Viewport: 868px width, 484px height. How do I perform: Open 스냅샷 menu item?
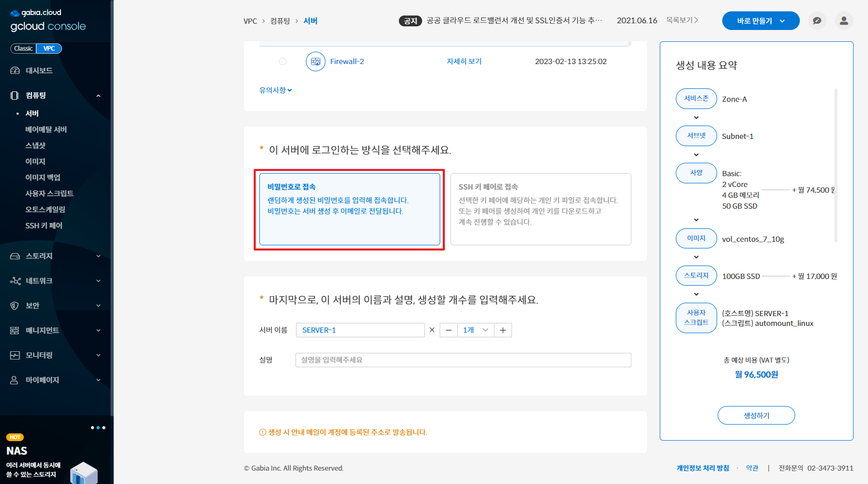(x=36, y=145)
